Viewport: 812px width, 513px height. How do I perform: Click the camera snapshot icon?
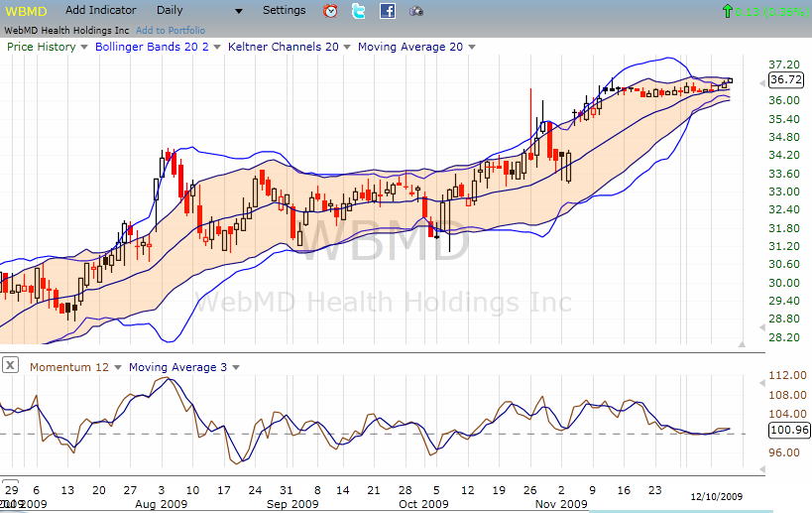tap(416, 11)
